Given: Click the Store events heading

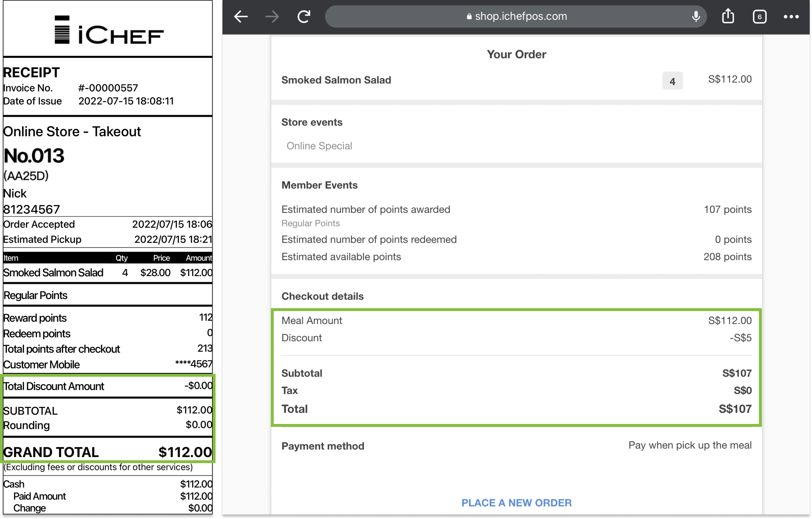Looking at the screenshot, I should click(x=312, y=122).
